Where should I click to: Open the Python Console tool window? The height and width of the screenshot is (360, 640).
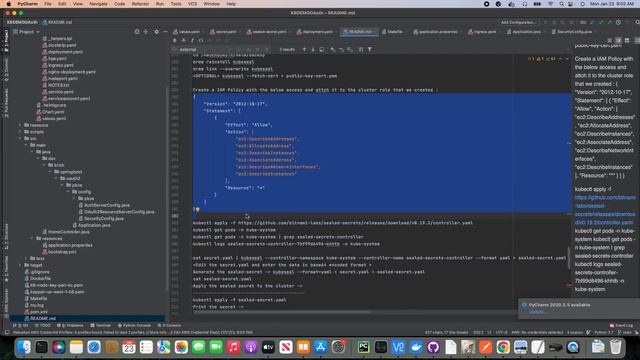pyautogui.click(x=135, y=326)
